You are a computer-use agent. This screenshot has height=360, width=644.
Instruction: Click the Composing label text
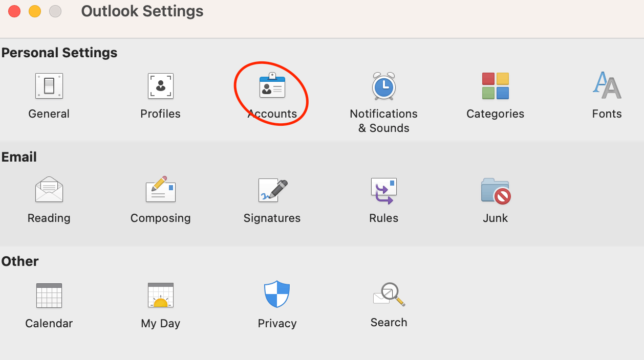click(161, 218)
